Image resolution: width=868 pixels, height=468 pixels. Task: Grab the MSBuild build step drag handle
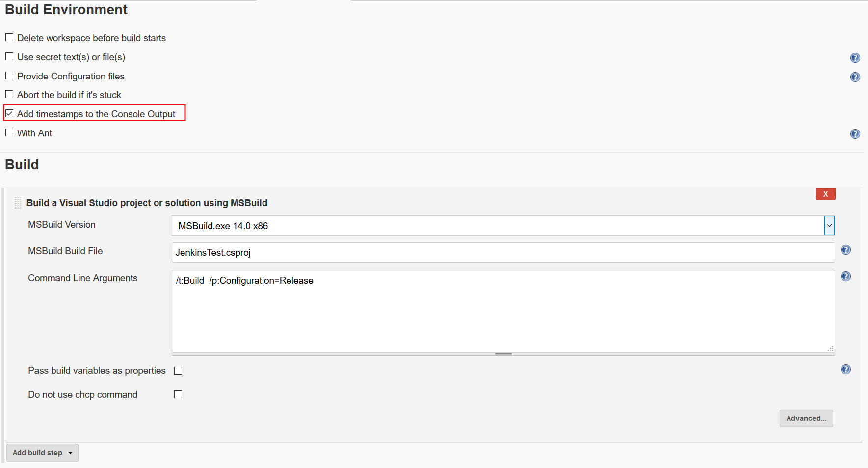(18, 203)
